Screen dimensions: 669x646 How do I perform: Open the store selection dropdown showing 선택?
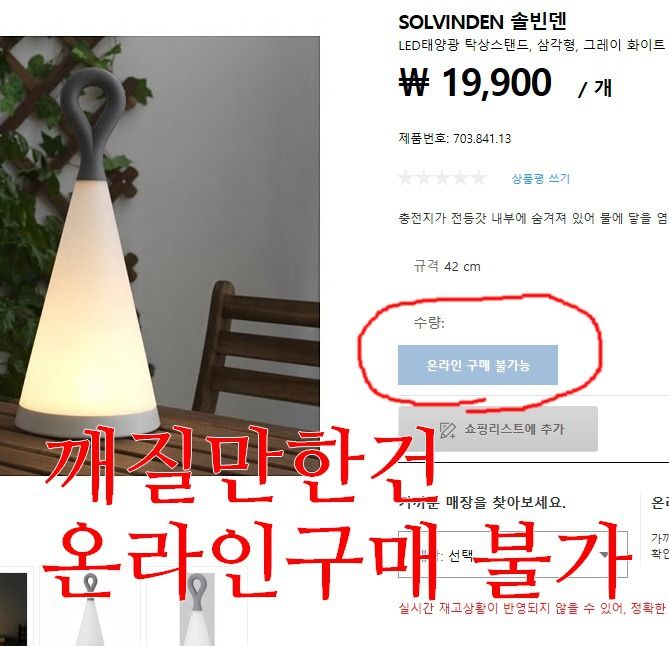[x=513, y=555]
